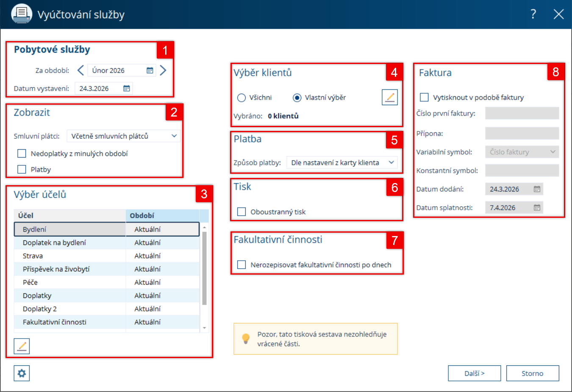Viewport: 572px width, 392px height.
Task: Click the Konstantní symbol field
Action: pos(522,170)
